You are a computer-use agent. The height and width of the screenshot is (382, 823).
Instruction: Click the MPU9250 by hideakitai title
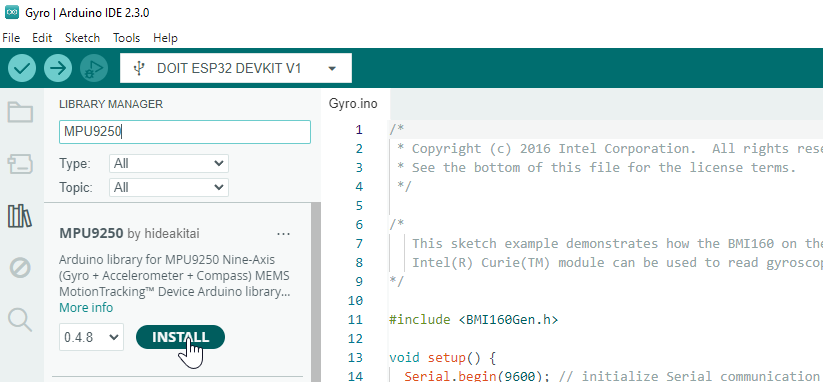(x=130, y=233)
